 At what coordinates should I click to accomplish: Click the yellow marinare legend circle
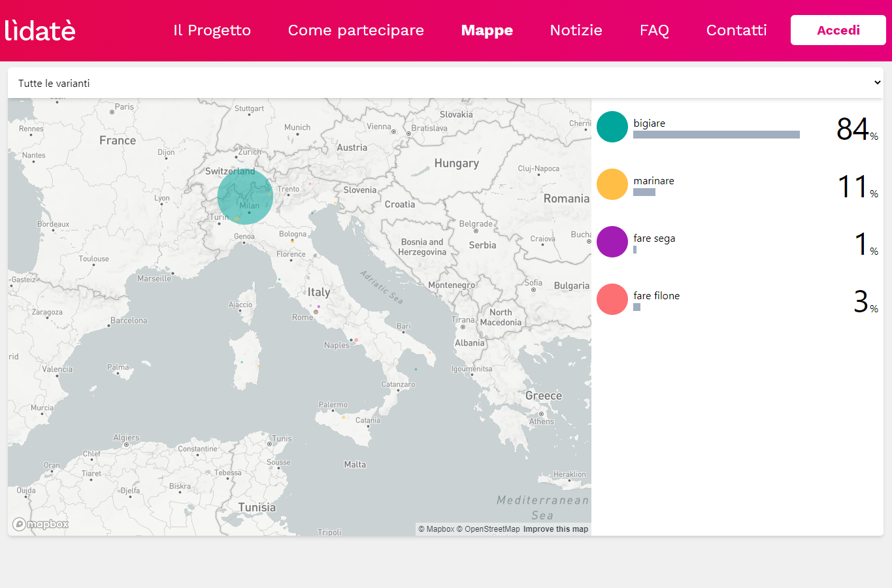coord(612,184)
